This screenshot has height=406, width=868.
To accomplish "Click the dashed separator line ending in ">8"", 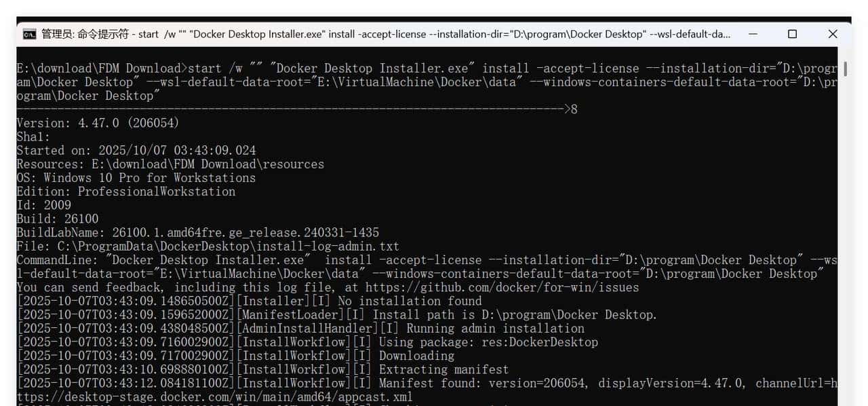I will click(292, 109).
